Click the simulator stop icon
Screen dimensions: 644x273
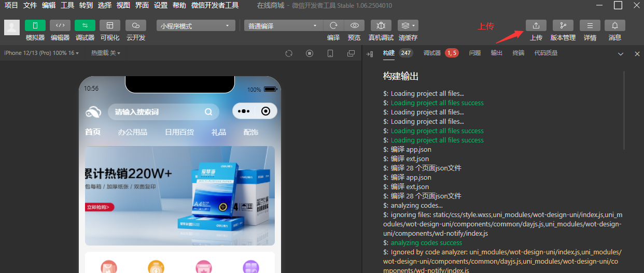[310, 53]
